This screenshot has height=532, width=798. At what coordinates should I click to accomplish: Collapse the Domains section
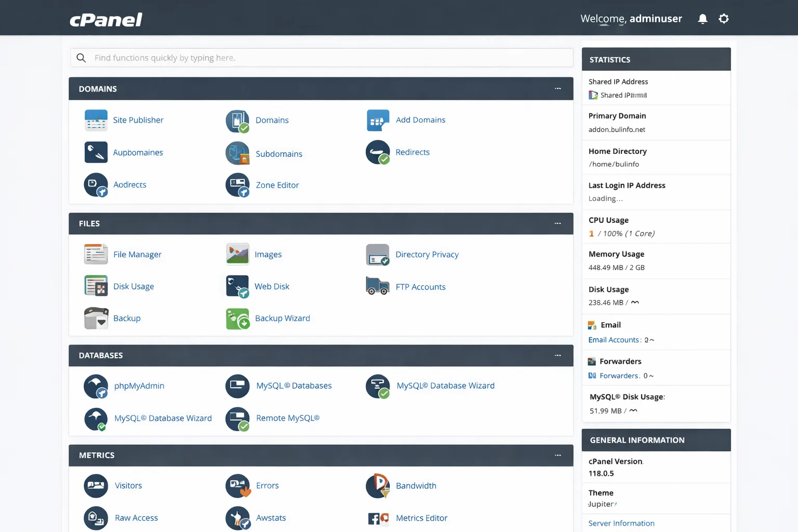coord(557,89)
